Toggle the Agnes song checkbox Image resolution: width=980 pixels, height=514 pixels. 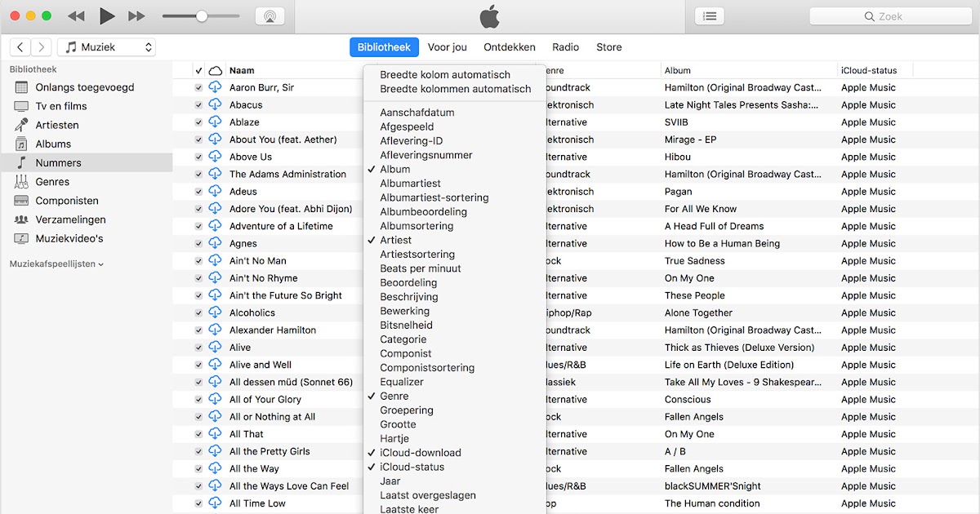pos(198,243)
